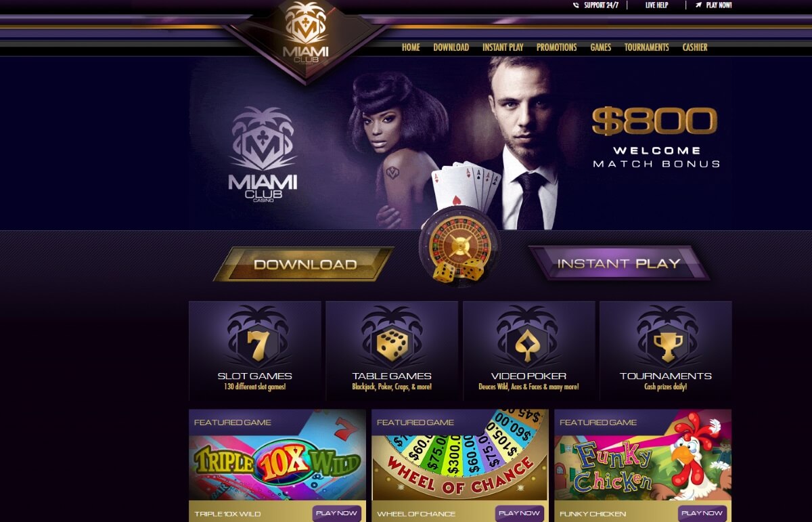Go to Promotions in the navigation bar
812x522 pixels.
tap(556, 47)
